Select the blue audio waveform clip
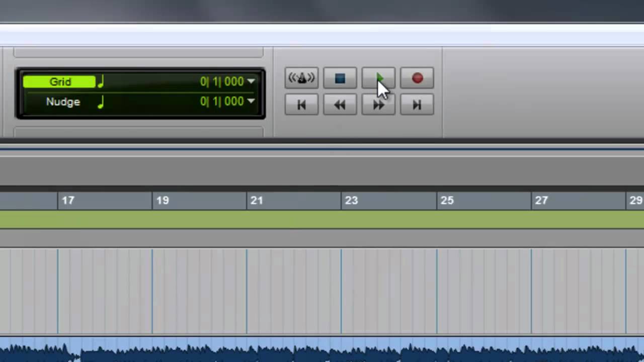Image resolution: width=644 pixels, height=362 pixels. (x=322, y=349)
